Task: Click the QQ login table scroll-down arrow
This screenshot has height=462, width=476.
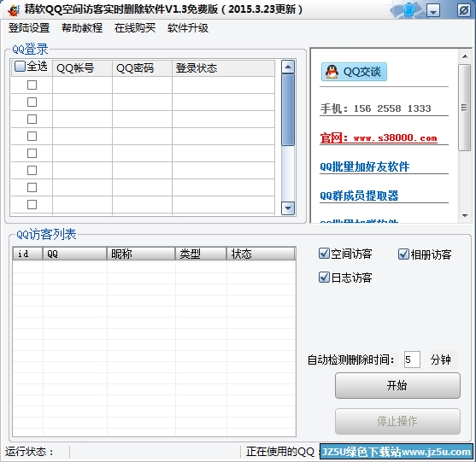Action: pos(288,208)
